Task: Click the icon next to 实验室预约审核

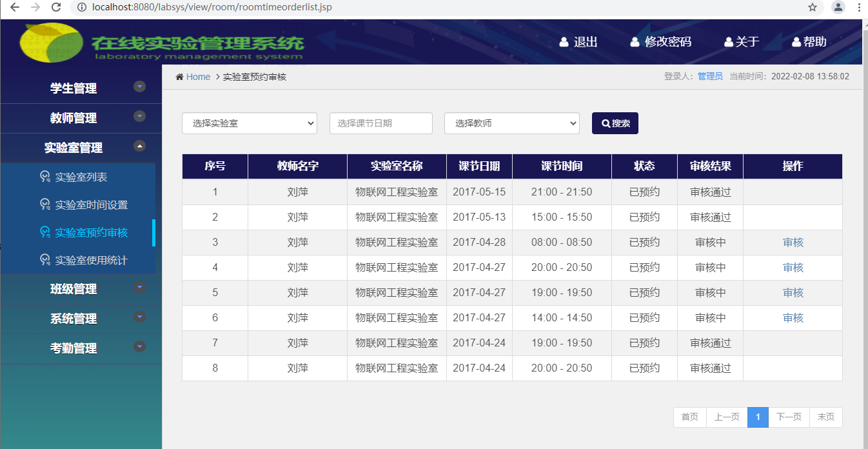Action: click(x=45, y=232)
